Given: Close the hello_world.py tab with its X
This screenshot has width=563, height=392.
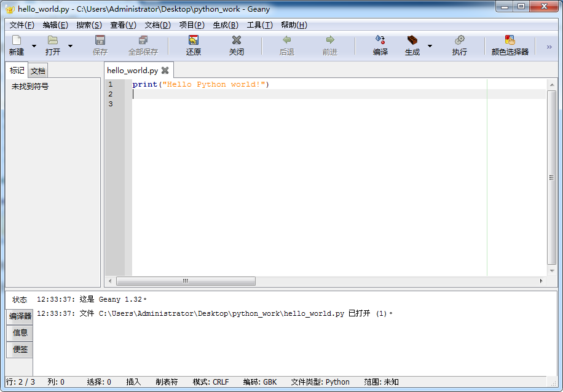Looking at the screenshot, I should pyautogui.click(x=165, y=71).
